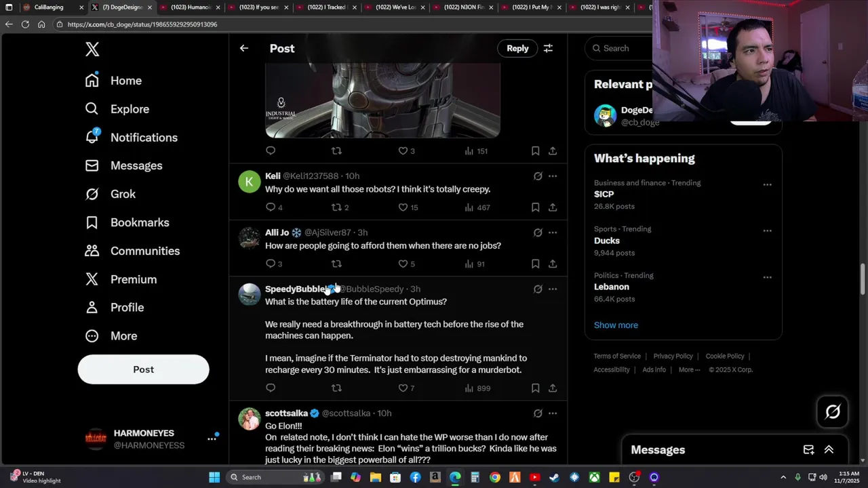Go back with the arrow next to the Post heading
Viewport: 868px width, 488px height.
tap(244, 48)
